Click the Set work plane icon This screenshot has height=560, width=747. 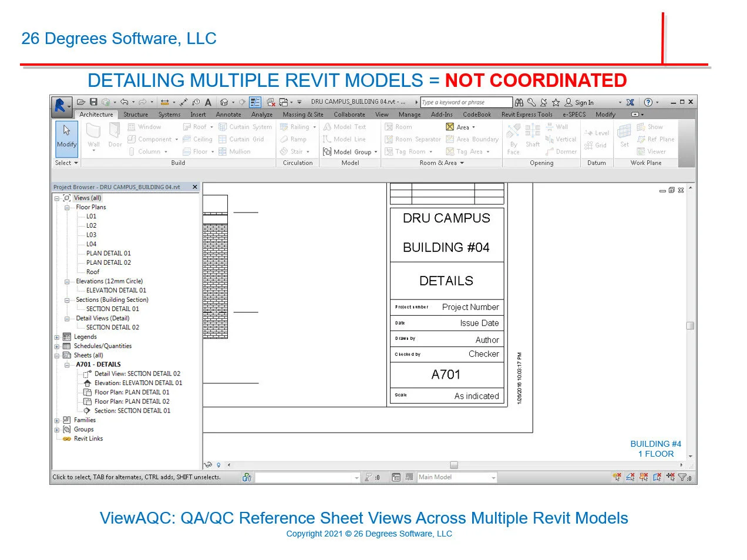625,135
